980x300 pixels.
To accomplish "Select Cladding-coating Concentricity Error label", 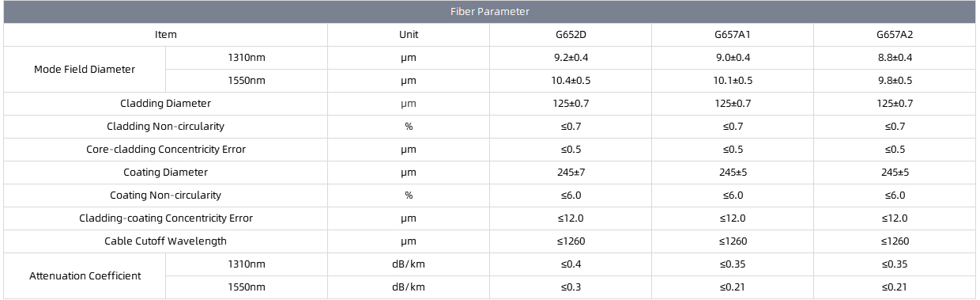I will coord(166,218).
